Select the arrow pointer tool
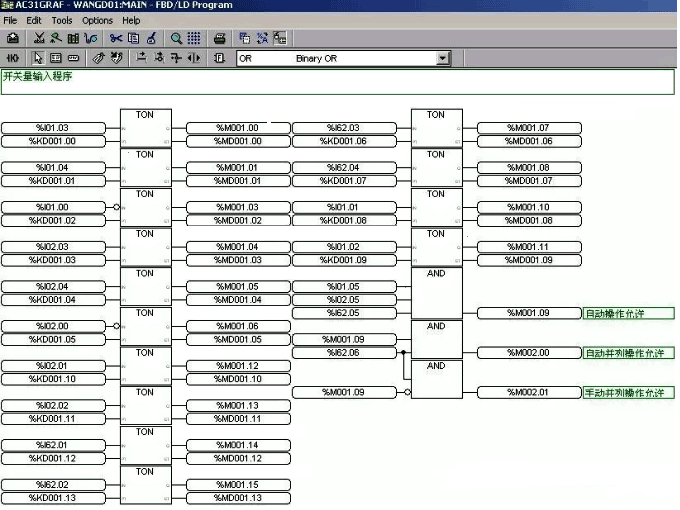The image size is (680, 510). (38, 58)
